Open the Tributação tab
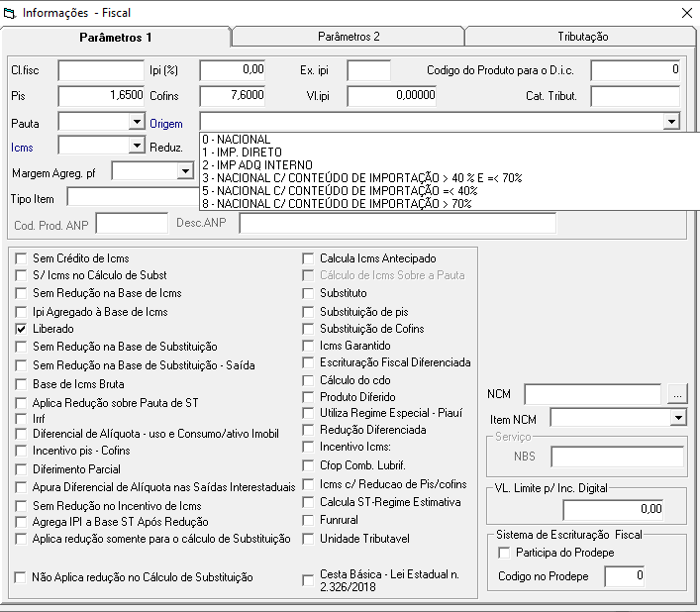Screen dimensions: 700x612 pyautogui.click(x=582, y=37)
